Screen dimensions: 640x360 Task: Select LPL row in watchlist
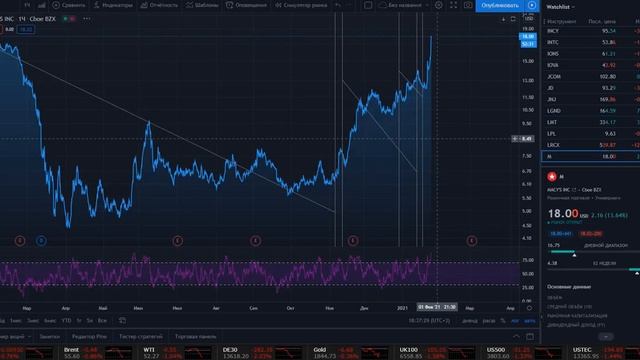[591, 134]
